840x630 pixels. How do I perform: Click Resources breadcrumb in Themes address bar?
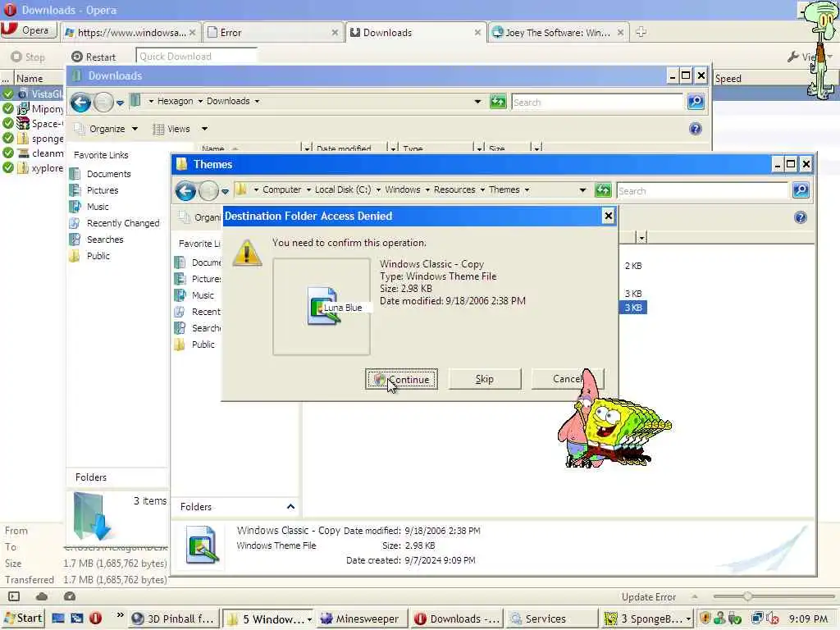click(x=454, y=189)
